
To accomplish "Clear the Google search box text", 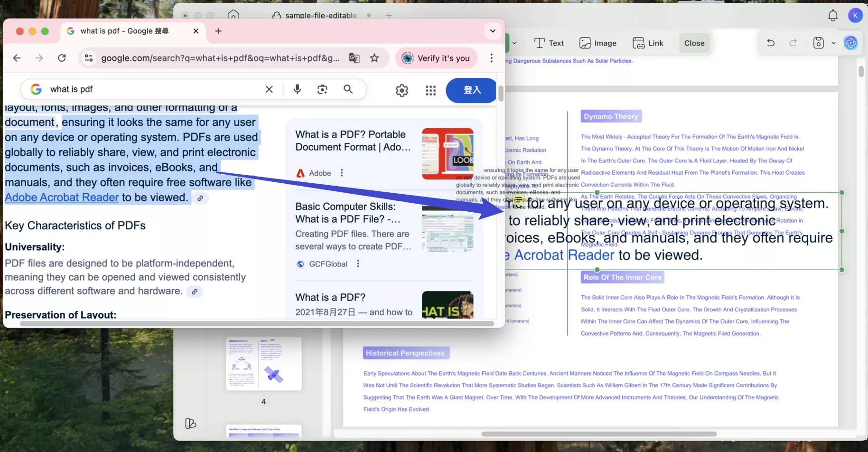I will [269, 89].
